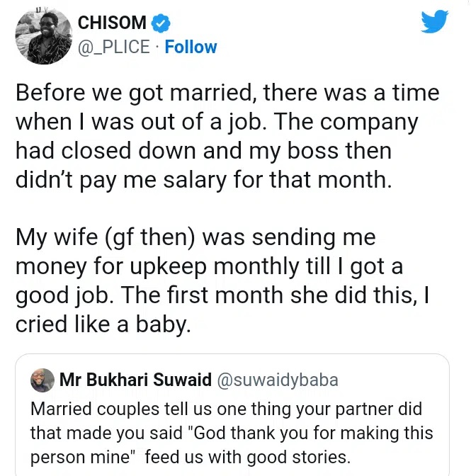The height and width of the screenshot is (476, 471).
Task: Open Mr Bukhari Suwaid's small avatar
Action: click(x=42, y=380)
